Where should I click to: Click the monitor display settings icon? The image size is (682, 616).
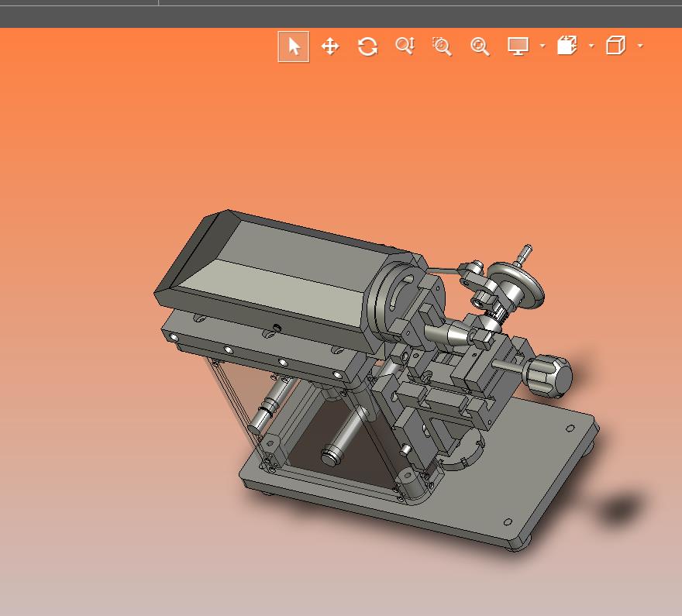(x=517, y=46)
